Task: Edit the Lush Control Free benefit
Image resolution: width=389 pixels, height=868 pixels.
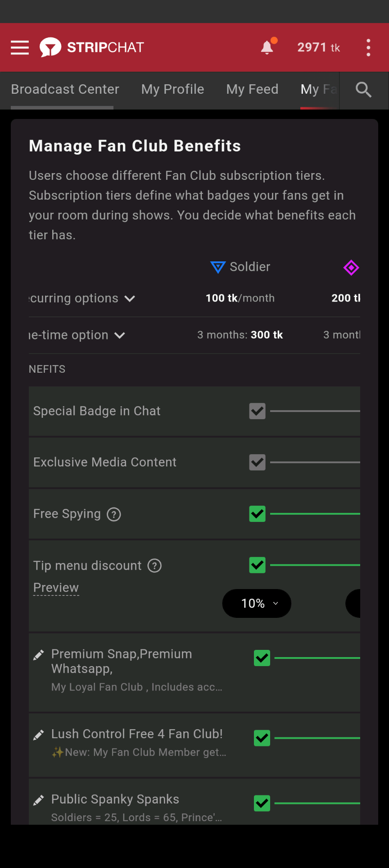Action: [39, 735]
